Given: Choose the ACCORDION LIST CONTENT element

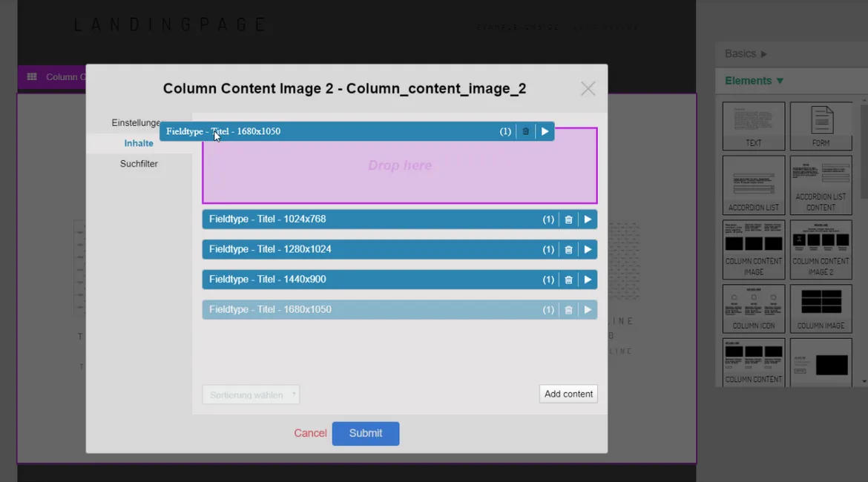Looking at the screenshot, I should click(821, 185).
